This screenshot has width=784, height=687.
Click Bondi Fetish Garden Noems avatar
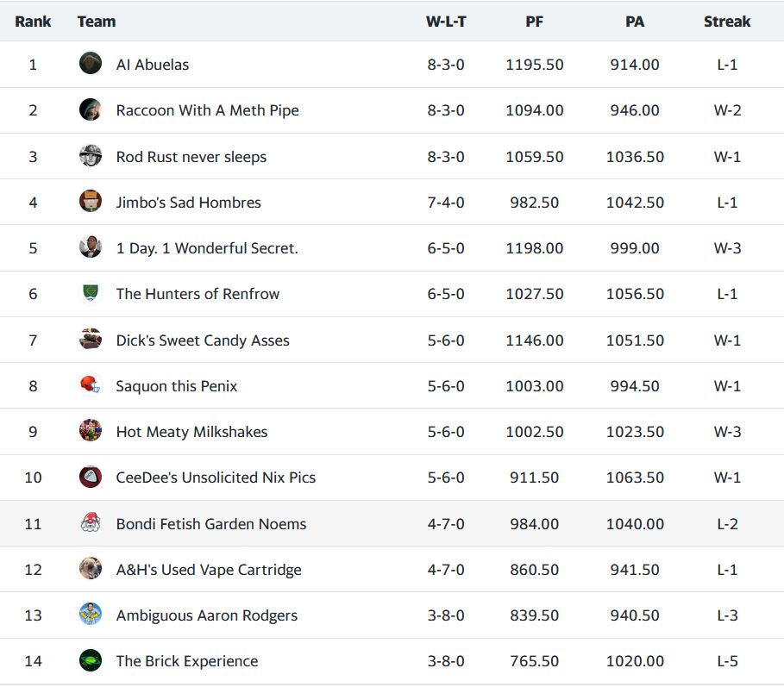click(x=91, y=523)
